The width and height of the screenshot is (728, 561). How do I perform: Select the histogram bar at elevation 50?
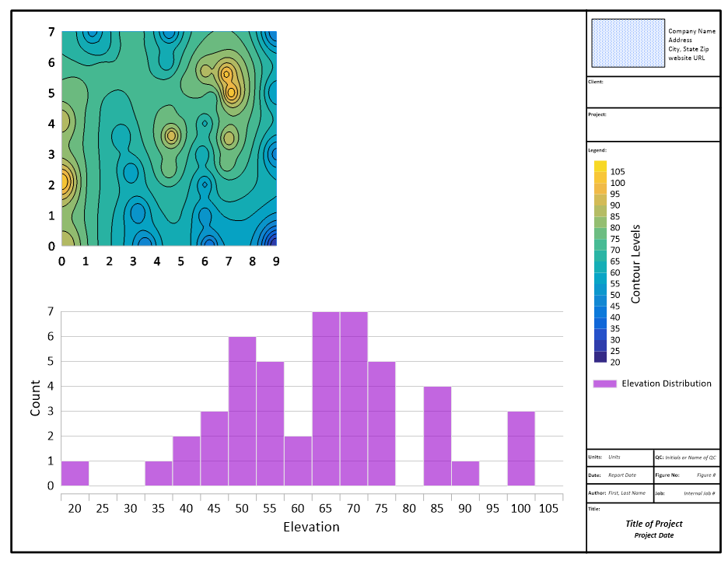pos(242,411)
